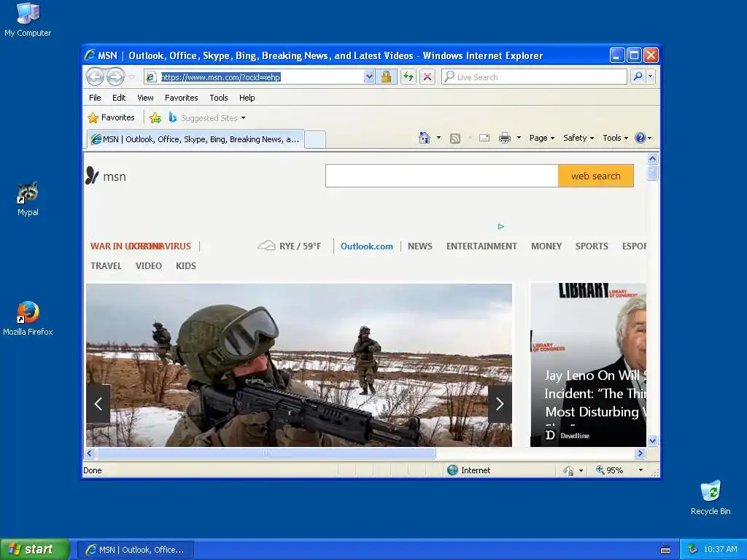The height and width of the screenshot is (560, 747).
Task: Stop loading with the red X button
Action: click(427, 77)
